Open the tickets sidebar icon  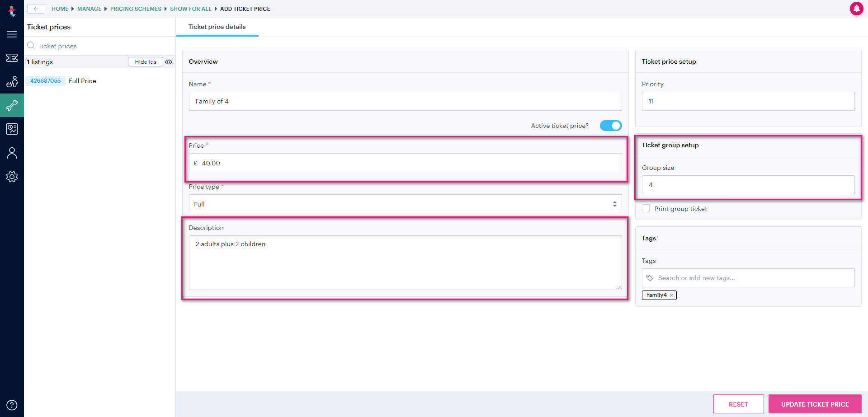point(12,58)
